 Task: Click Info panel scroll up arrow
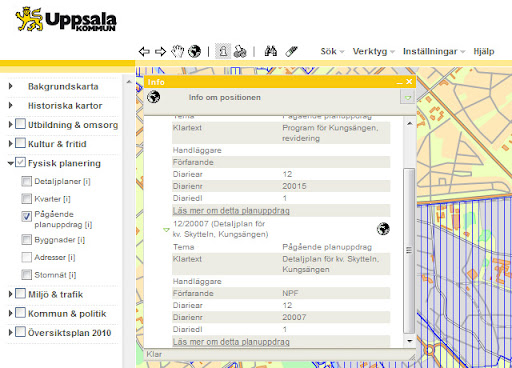click(409, 124)
